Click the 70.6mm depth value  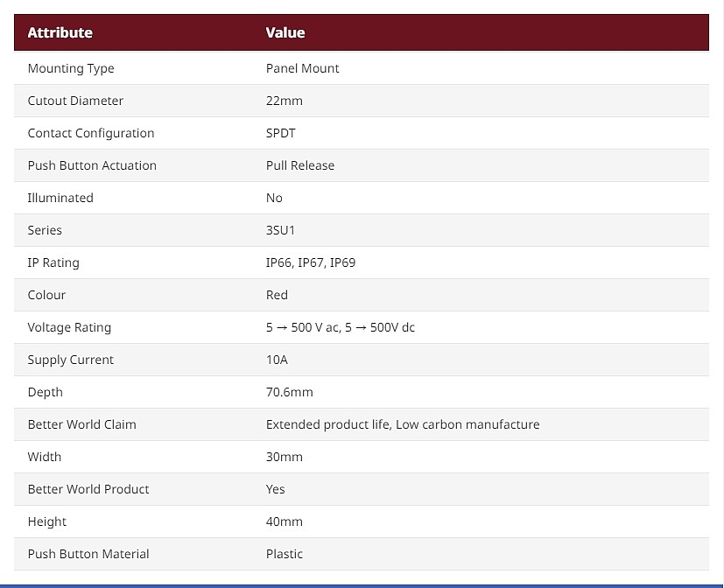(289, 392)
